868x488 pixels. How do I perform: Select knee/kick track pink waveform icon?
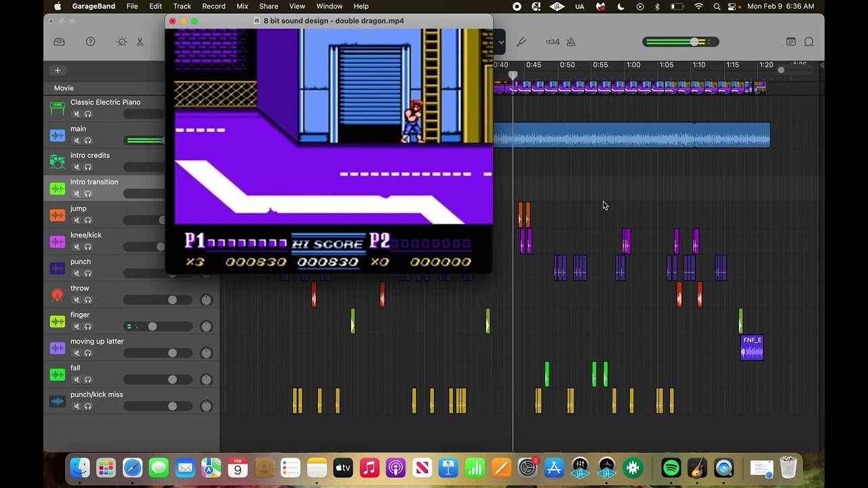[58, 241]
